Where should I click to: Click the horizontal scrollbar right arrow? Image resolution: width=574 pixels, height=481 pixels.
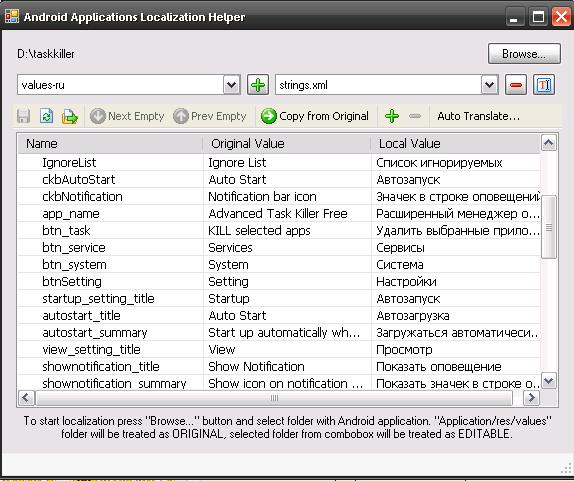coord(532,398)
